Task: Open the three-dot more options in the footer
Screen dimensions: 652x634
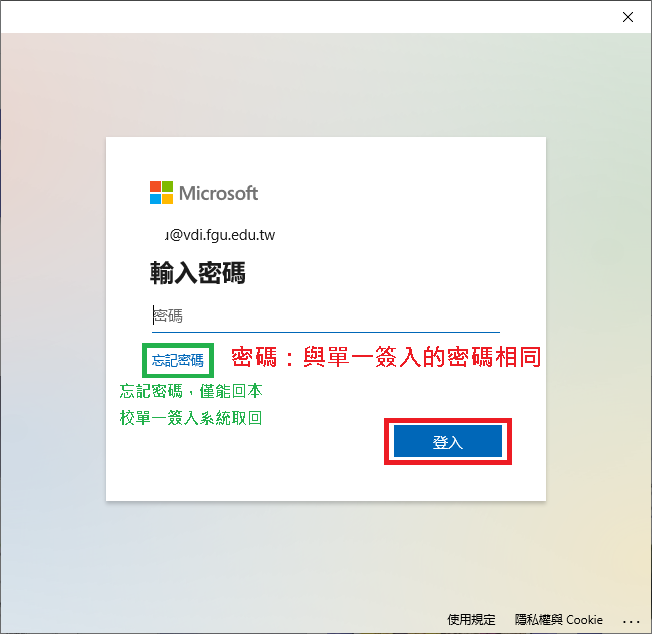Action: pos(631,622)
